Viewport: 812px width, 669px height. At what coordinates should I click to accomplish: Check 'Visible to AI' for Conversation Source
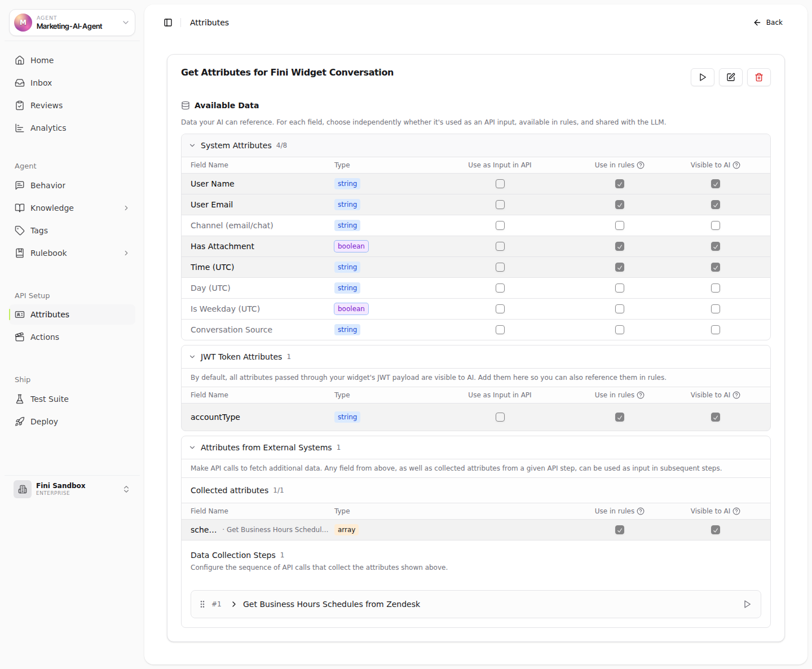pyautogui.click(x=716, y=330)
